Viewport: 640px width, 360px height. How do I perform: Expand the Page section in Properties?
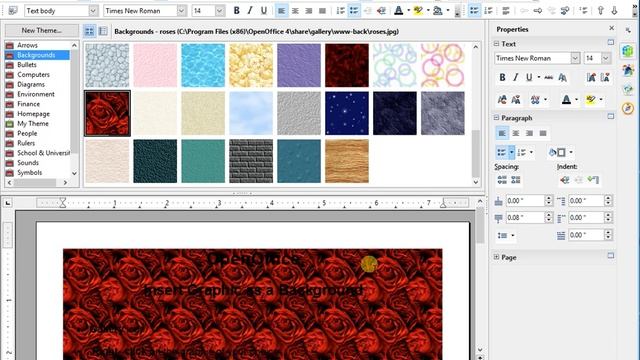496,257
